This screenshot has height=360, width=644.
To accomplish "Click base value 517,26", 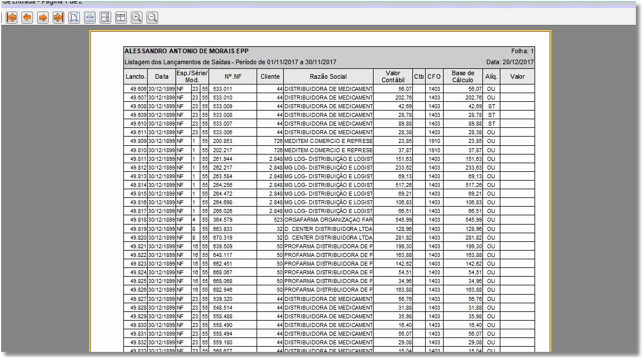I will (474, 185).
